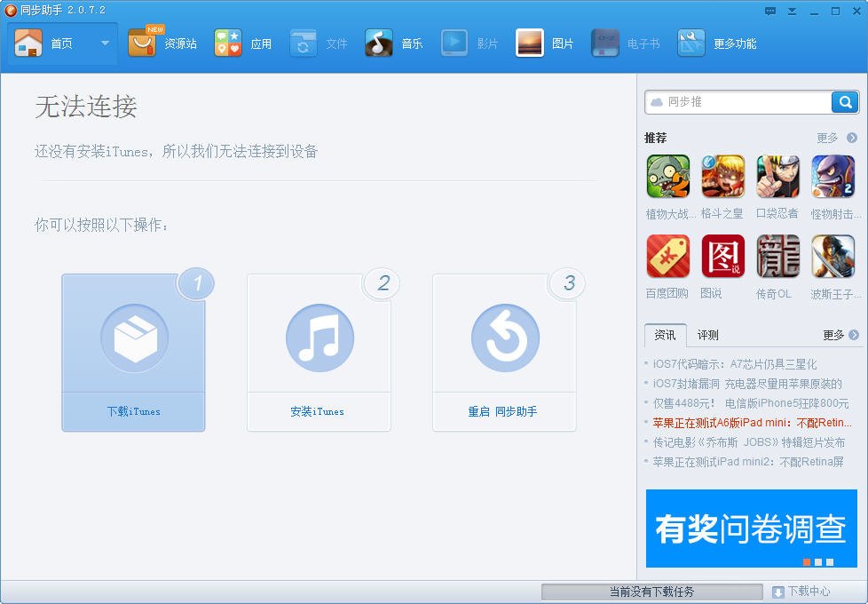
Task: Open the 波斯王子 app icon
Action: (x=832, y=256)
